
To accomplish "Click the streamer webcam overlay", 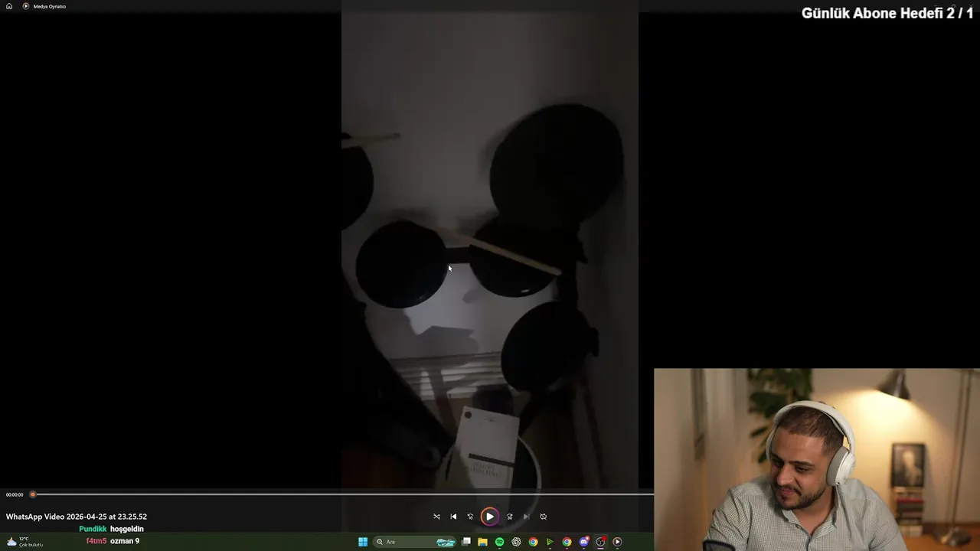I will pyautogui.click(x=817, y=459).
